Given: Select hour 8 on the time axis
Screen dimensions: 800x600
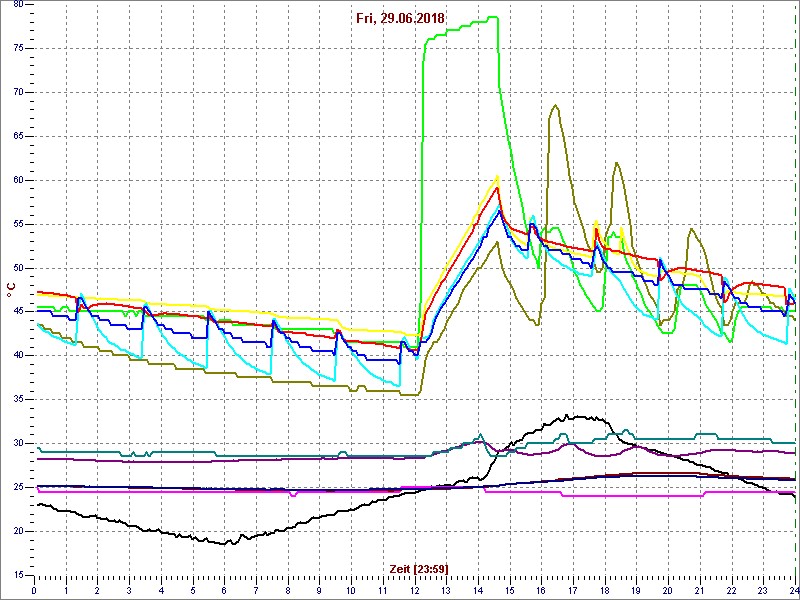Looking at the screenshot, I should (288, 590).
